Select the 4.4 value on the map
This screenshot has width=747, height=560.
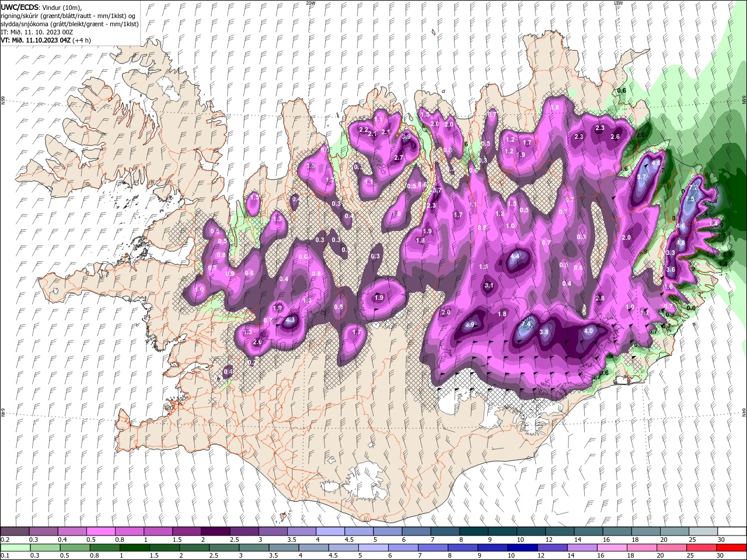coord(515,256)
